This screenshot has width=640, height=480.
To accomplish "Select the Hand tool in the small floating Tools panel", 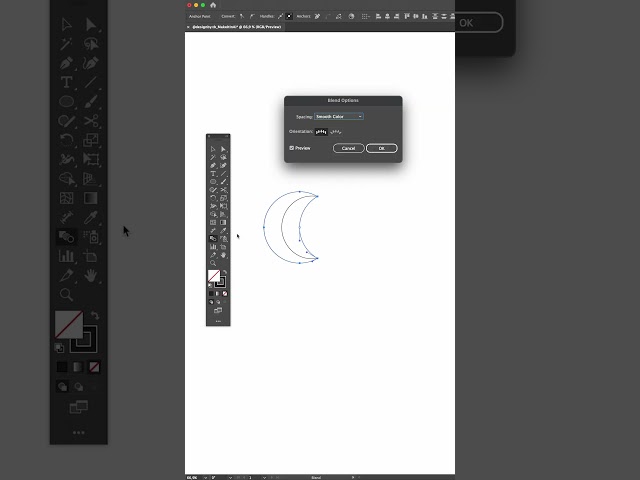I will [x=223, y=255].
